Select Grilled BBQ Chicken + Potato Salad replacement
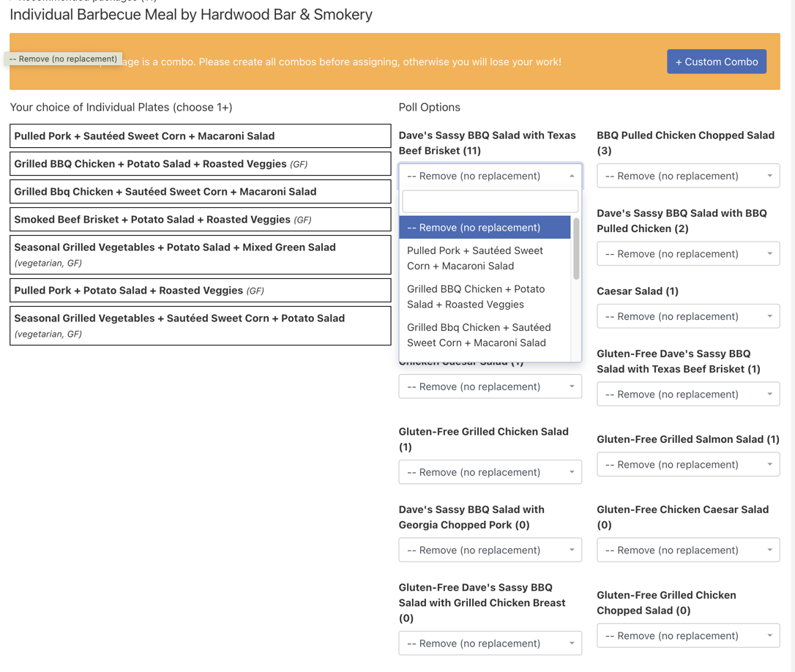Screen dimensions: 795x672 click(485, 296)
